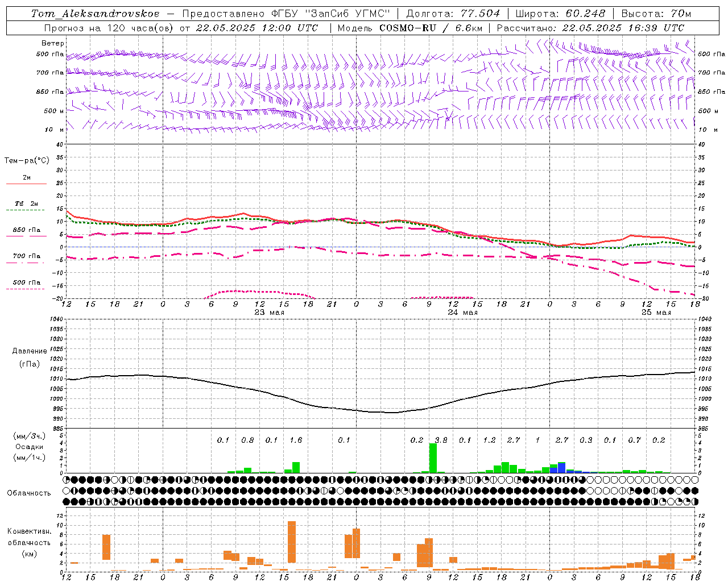728x582 pixels.
Task: Click the tallest orange convective cloud bar
Action: [292, 542]
